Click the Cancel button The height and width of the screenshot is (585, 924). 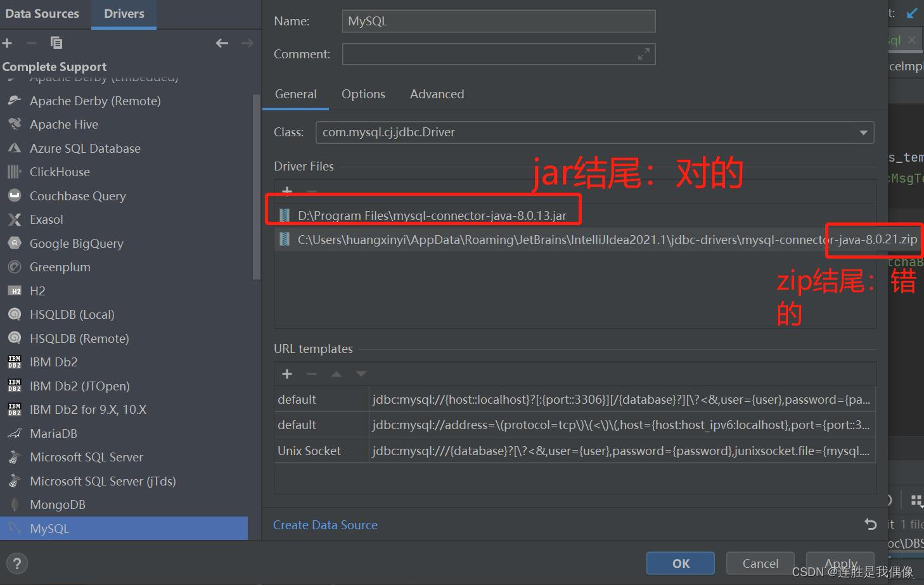760,563
